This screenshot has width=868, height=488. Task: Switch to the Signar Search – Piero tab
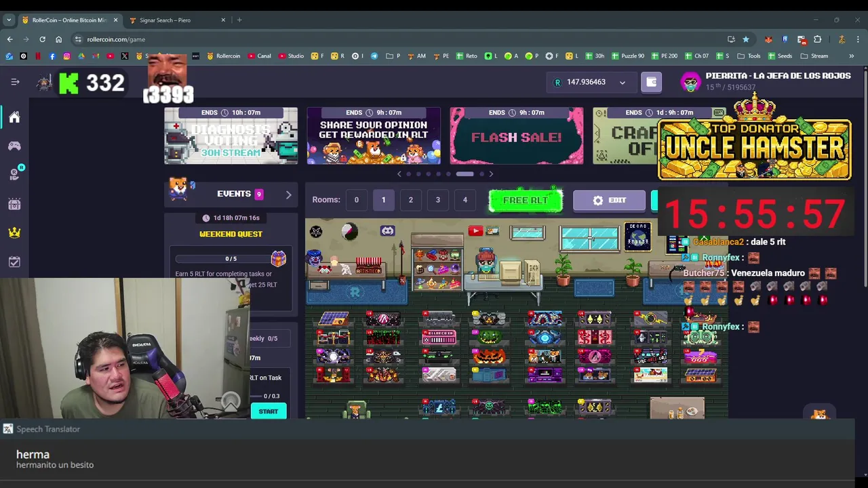[x=176, y=20]
